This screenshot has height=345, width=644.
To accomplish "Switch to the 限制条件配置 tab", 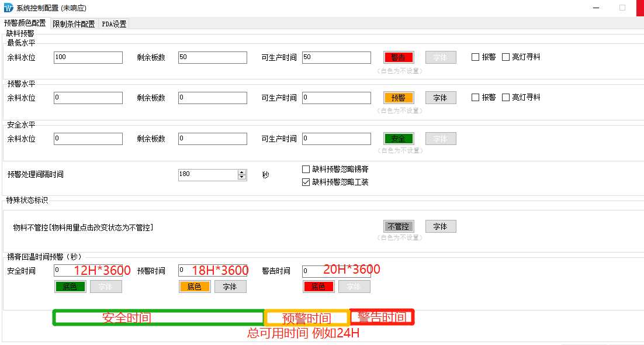I will (x=74, y=24).
